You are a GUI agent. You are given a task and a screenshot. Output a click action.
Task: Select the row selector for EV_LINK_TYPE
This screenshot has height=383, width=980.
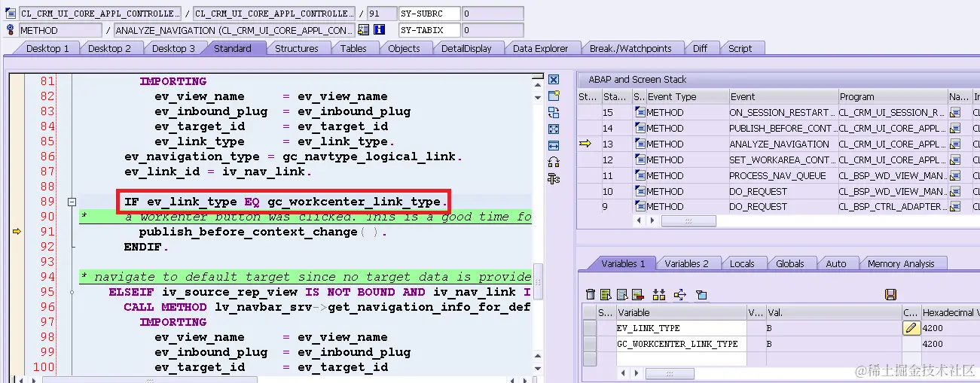click(590, 328)
